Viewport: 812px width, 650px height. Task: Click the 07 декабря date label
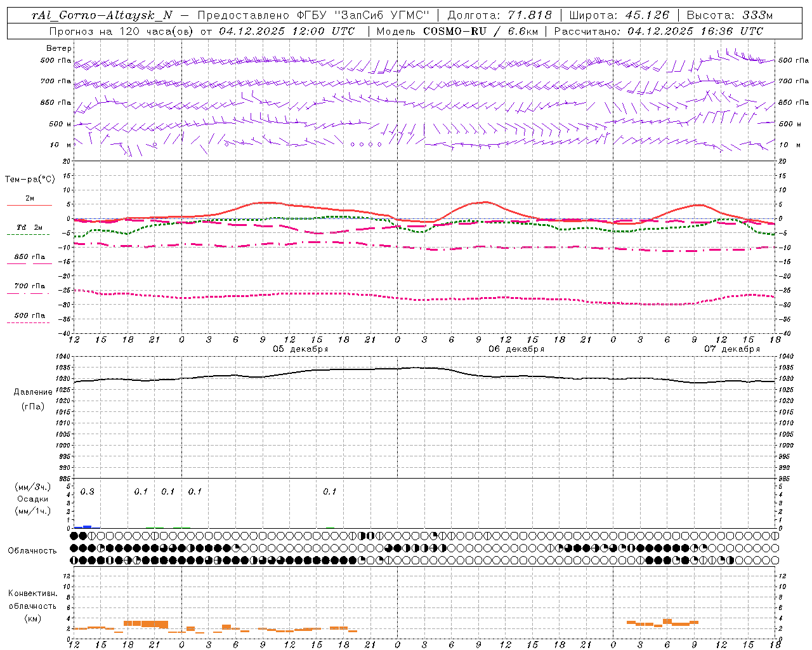(x=731, y=349)
